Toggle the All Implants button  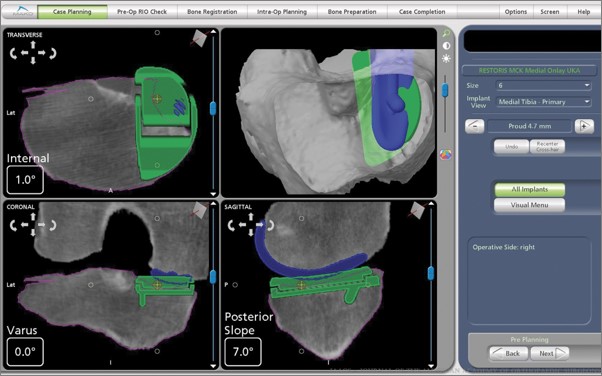tap(529, 189)
